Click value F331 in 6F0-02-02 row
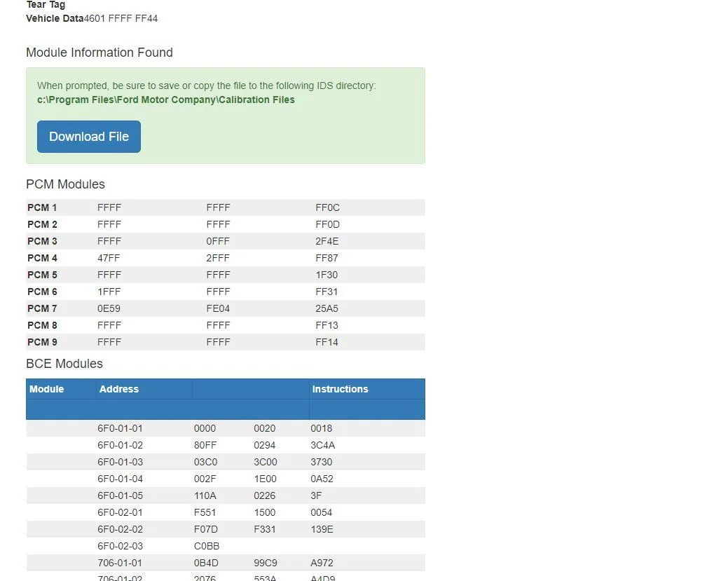 coord(265,529)
